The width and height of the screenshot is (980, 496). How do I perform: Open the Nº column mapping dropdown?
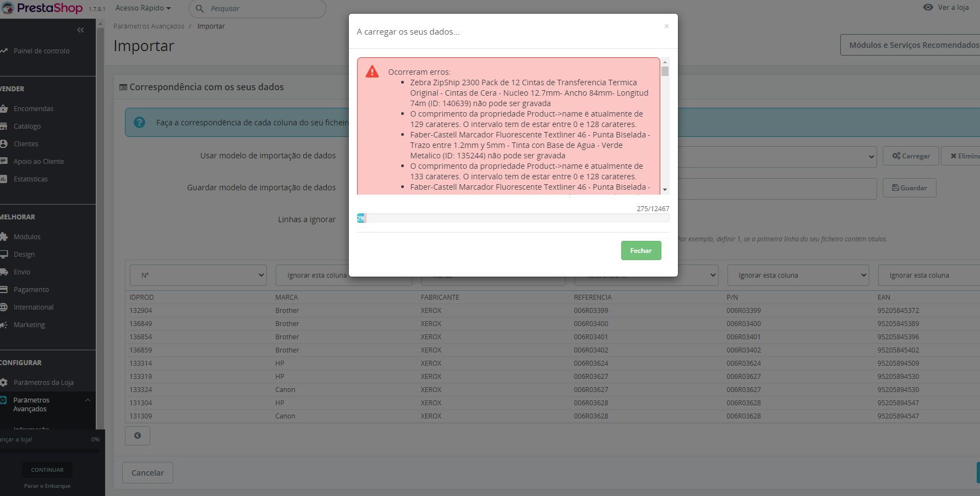(x=198, y=275)
